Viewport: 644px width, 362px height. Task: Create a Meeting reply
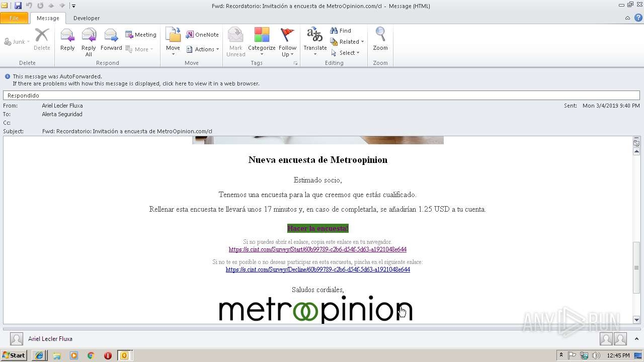pyautogui.click(x=141, y=35)
